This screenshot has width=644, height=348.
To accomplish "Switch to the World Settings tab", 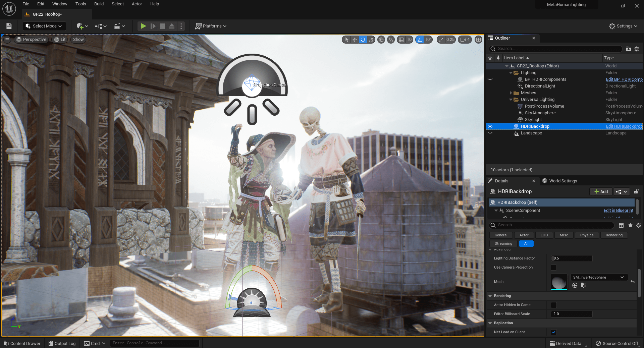I will click(x=562, y=181).
